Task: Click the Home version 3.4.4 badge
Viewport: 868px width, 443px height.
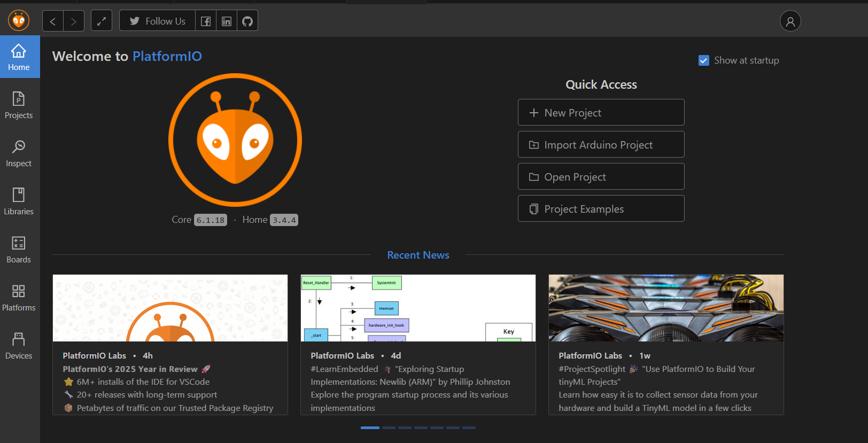Action: [x=284, y=220]
